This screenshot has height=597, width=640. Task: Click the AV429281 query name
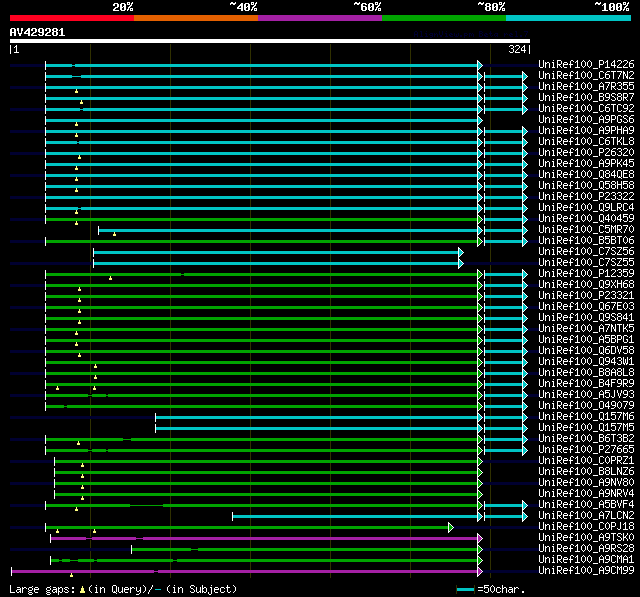[38, 32]
